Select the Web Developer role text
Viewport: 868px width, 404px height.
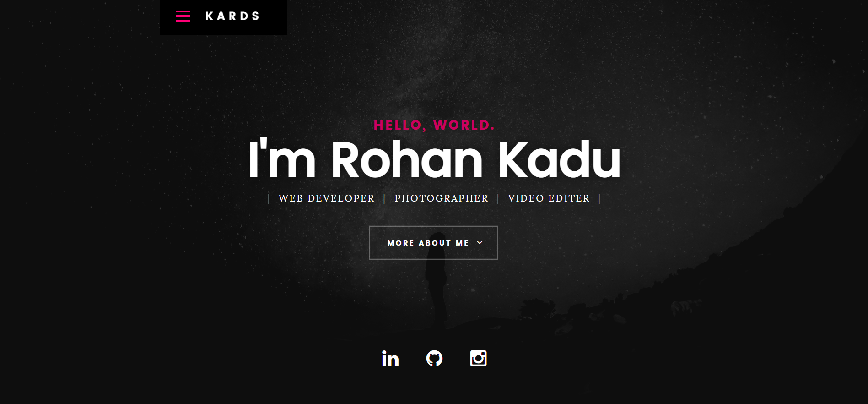click(x=326, y=198)
